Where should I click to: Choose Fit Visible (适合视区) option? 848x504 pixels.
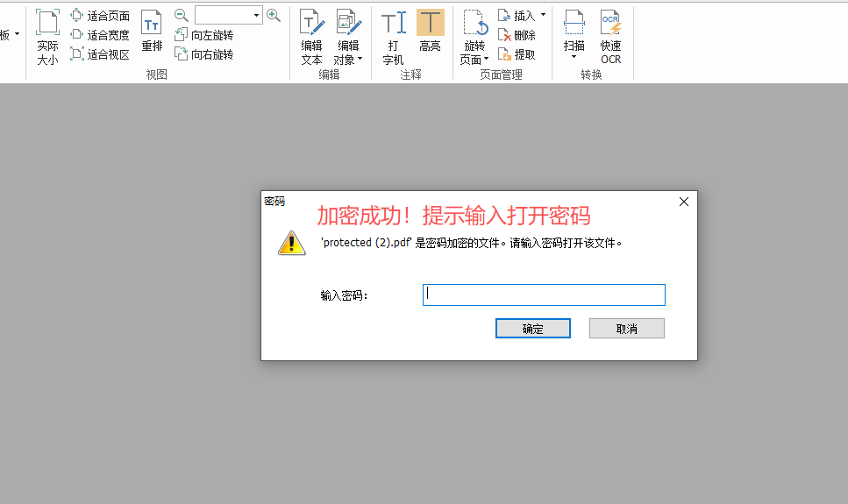100,54
